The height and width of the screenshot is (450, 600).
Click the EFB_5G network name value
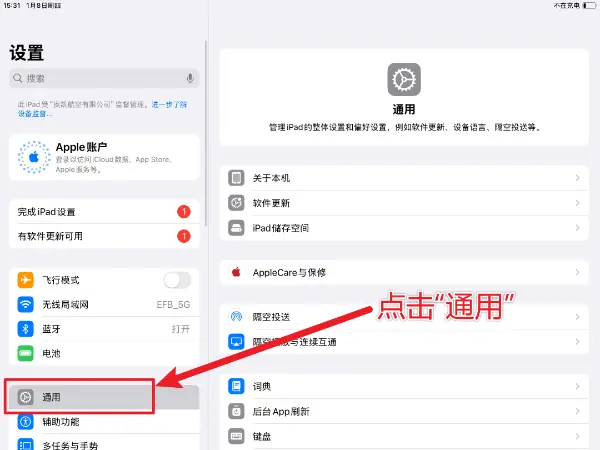point(173,305)
